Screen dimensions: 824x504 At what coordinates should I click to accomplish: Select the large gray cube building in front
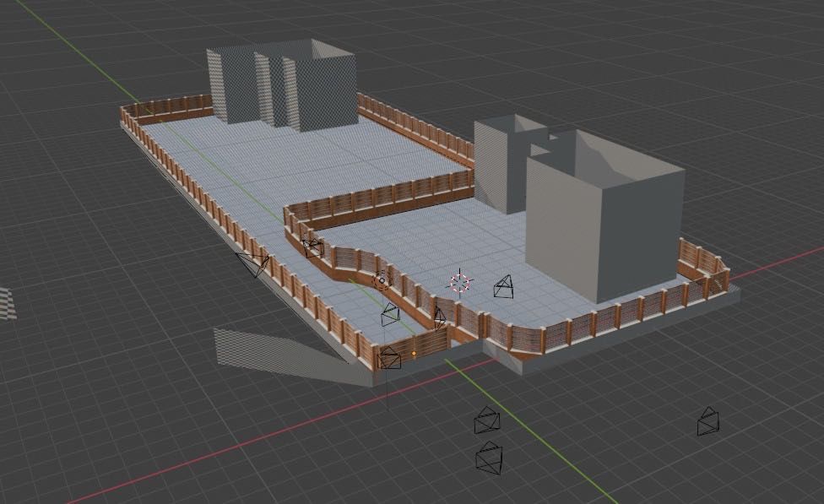pos(604,215)
